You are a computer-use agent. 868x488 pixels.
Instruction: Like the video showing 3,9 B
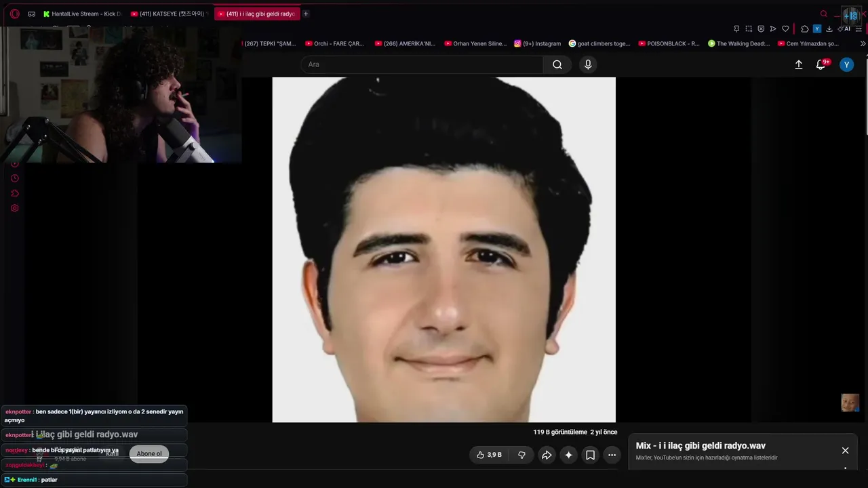(489, 455)
